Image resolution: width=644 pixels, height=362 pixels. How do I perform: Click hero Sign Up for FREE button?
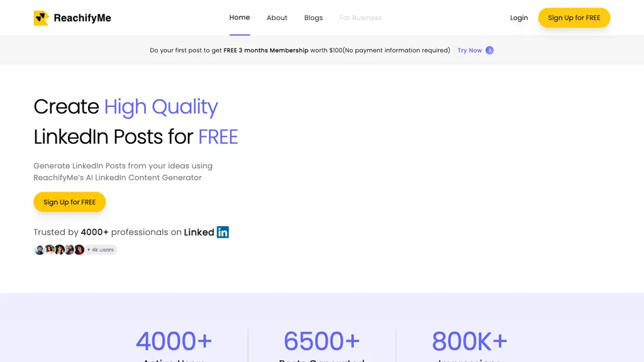click(69, 202)
